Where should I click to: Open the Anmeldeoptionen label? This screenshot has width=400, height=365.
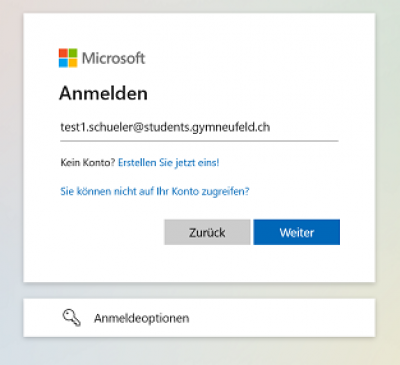[141, 318]
